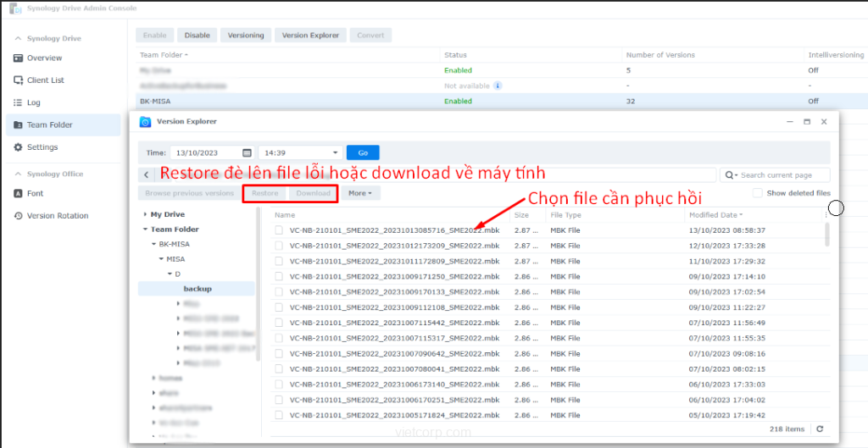The image size is (868, 448).
Task: Enable the Show deleted files checkbox
Action: 758,193
